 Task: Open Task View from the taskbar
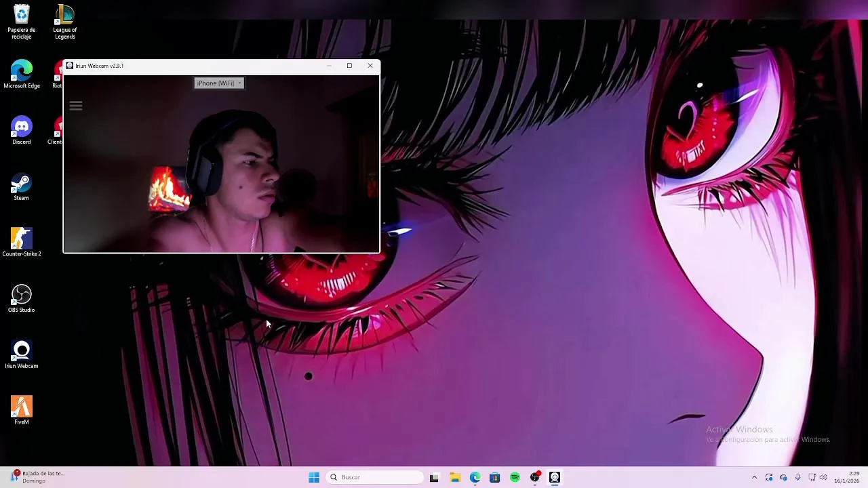(434, 477)
